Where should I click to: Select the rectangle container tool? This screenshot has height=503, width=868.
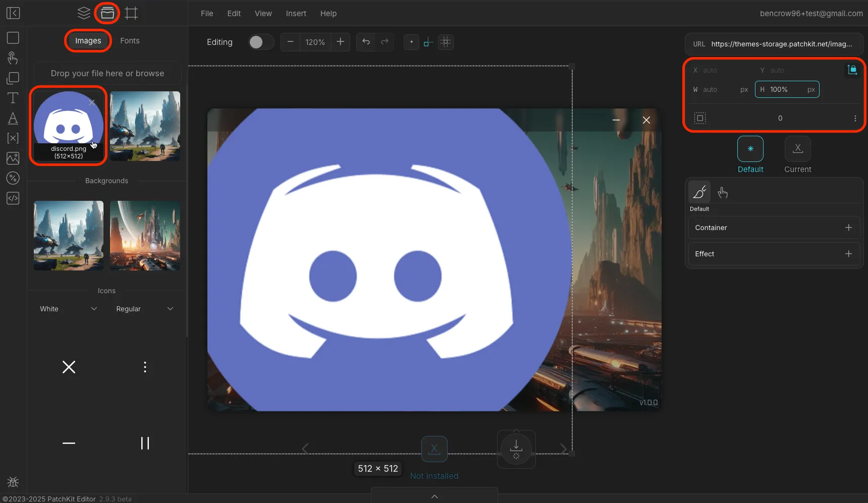click(13, 38)
